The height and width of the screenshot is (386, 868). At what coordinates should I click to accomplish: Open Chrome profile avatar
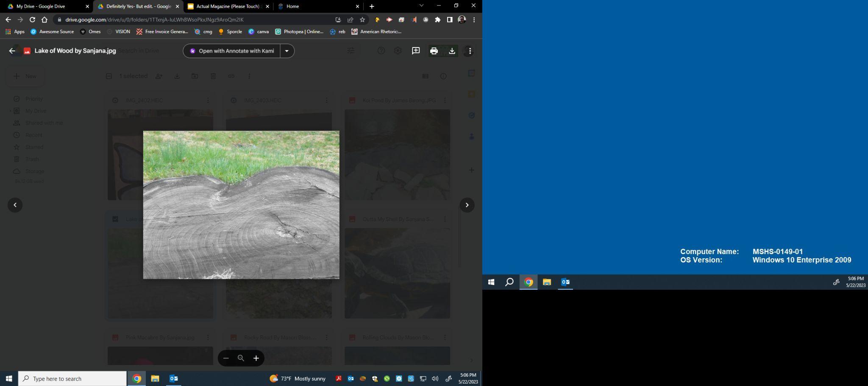tap(462, 20)
